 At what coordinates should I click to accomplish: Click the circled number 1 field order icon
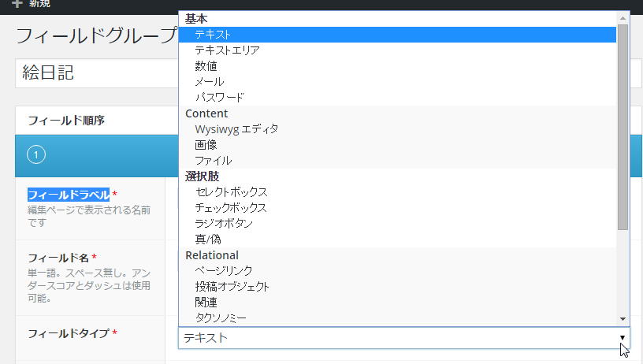point(36,154)
